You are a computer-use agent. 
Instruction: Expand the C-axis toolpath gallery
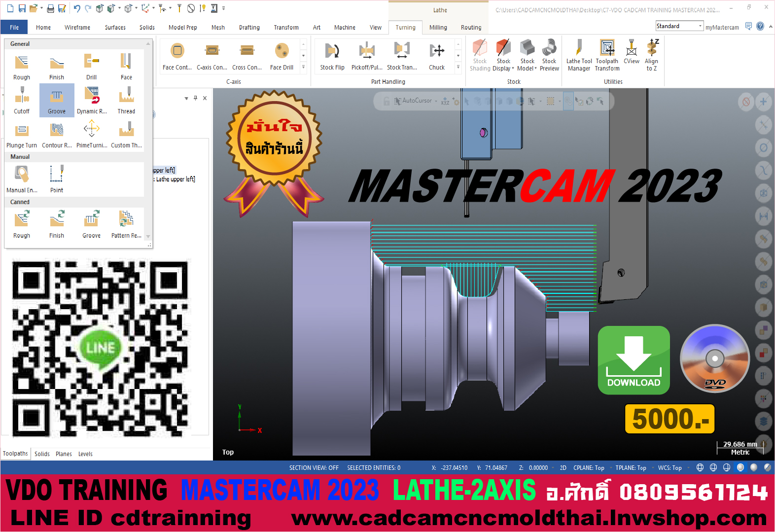[x=303, y=67]
